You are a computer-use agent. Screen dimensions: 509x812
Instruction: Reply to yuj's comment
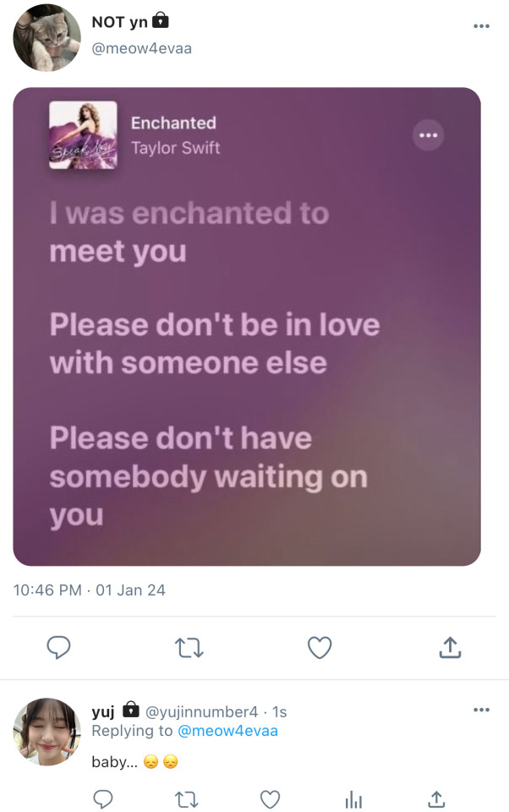coord(103,798)
